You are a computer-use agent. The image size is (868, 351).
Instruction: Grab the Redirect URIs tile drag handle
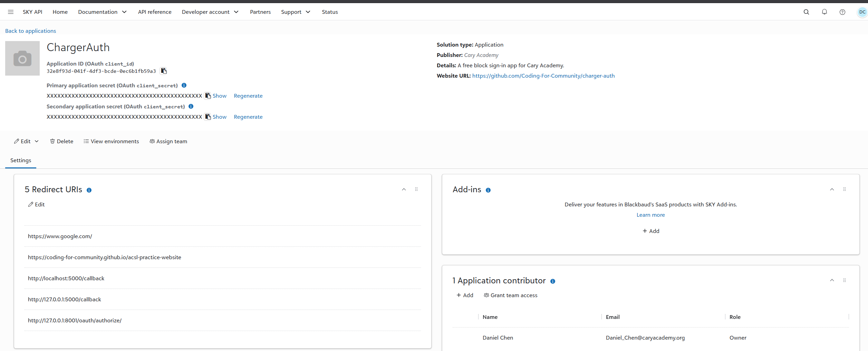(416, 189)
